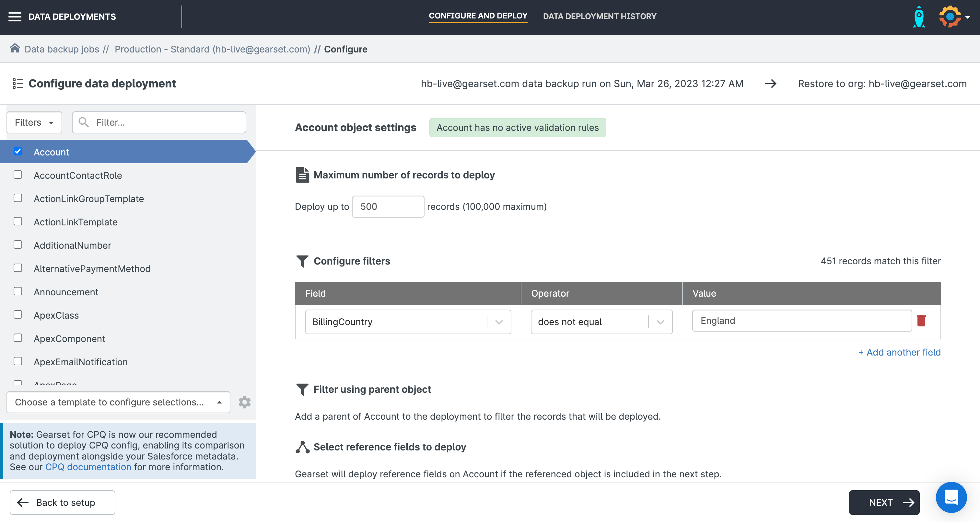This screenshot has height=522, width=980.
Task: Click the home icon in breadcrumb
Action: 15,48
